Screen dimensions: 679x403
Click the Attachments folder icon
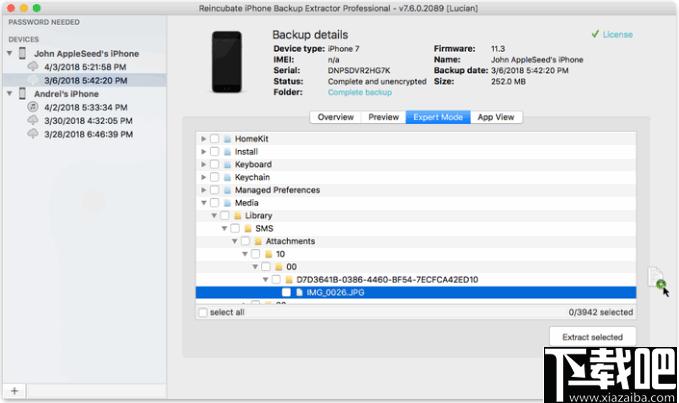tap(258, 241)
